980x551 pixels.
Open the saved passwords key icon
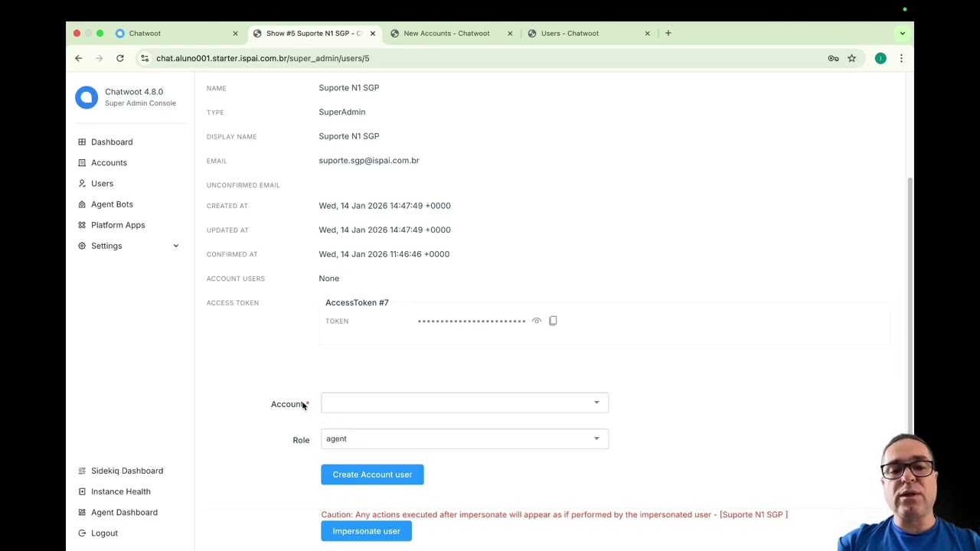pos(833,58)
